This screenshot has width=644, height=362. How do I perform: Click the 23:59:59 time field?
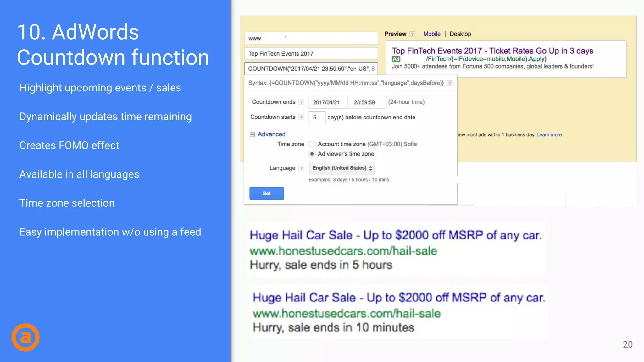(x=368, y=102)
